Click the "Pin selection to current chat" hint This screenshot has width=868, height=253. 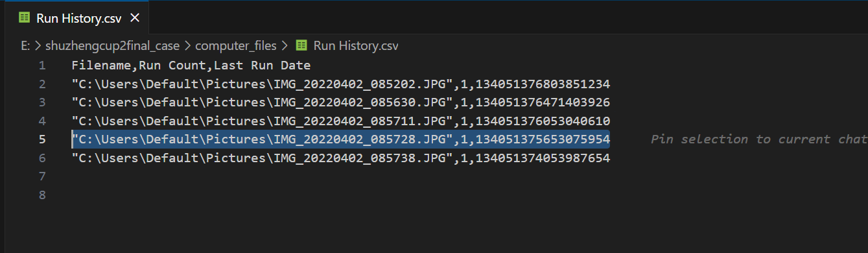(x=759, y=139)
